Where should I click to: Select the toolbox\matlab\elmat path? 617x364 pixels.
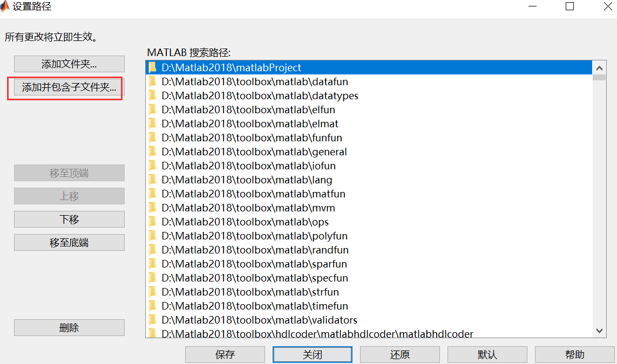[369, 123]
